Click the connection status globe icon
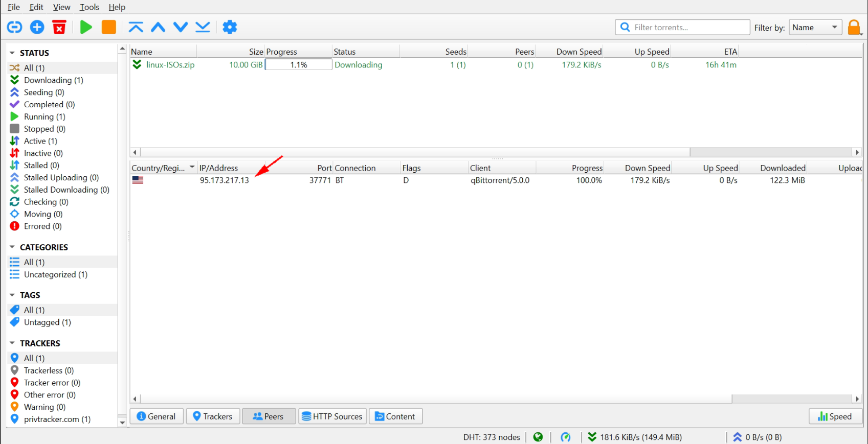This screenshot has height=444, width=868. coord(538,437)
